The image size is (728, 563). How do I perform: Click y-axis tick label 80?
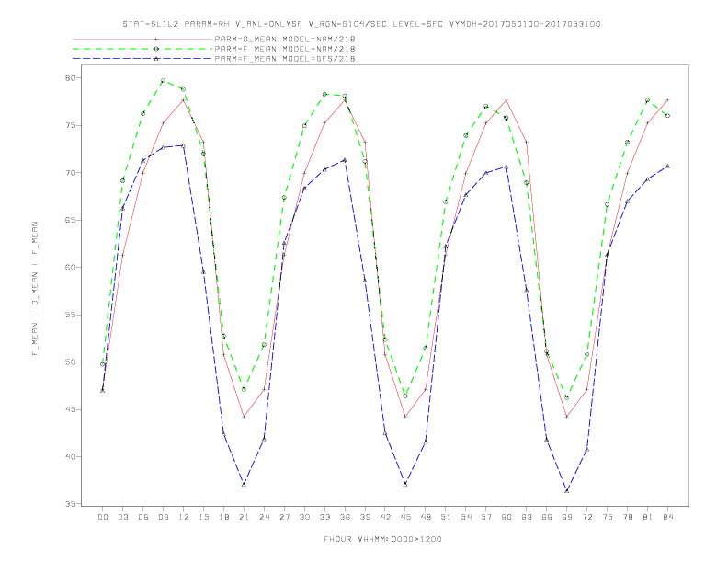tap(70, 78)
